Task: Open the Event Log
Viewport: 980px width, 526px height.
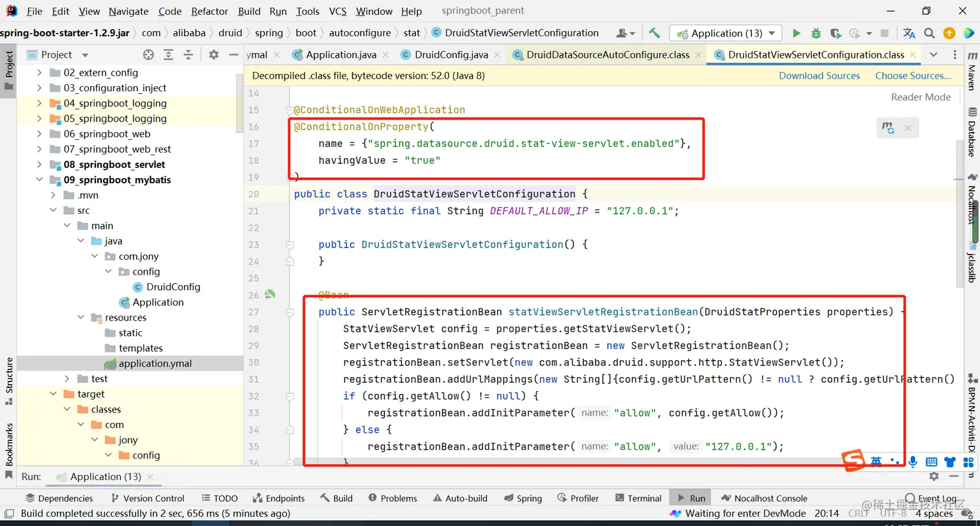Action: click(x=929, y=498)
